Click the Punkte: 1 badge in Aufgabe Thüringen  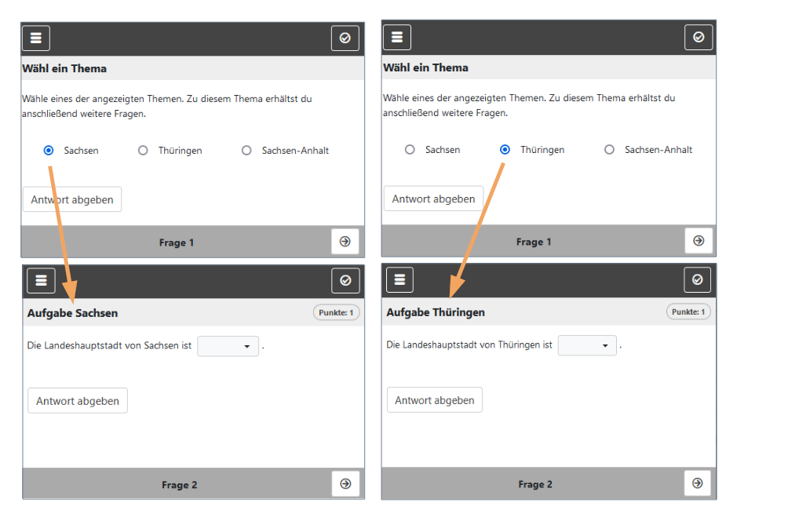tap(688, 312)
